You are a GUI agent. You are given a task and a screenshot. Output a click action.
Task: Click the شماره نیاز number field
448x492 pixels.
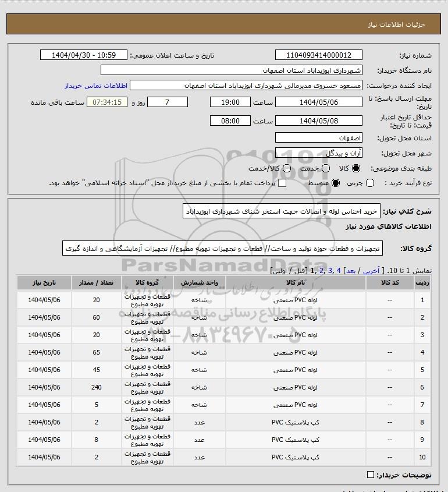pos(318,55)
